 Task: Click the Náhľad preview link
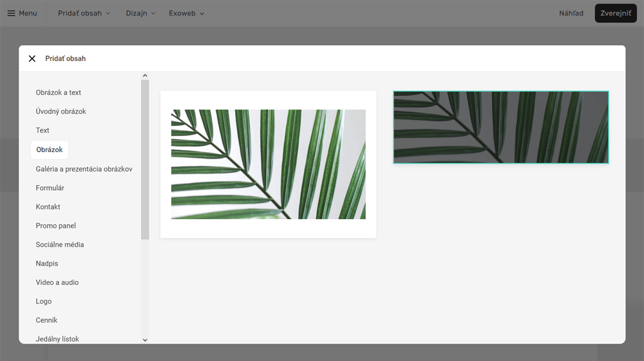point(571,13)
